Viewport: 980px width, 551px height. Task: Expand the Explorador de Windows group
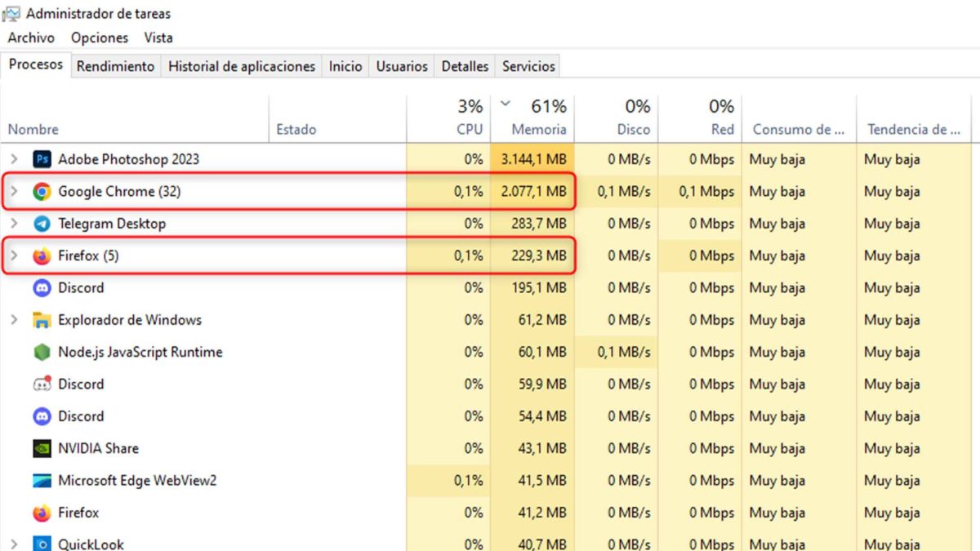click(x=13, y=320)
